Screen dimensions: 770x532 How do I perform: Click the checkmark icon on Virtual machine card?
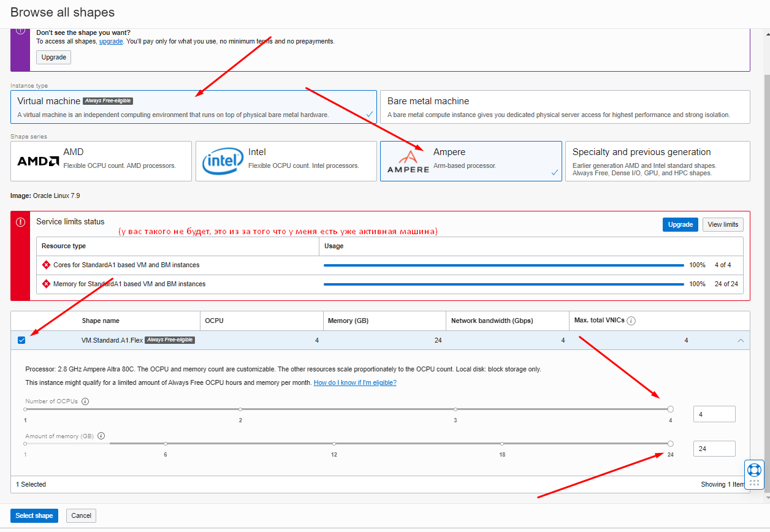point(369,115)
